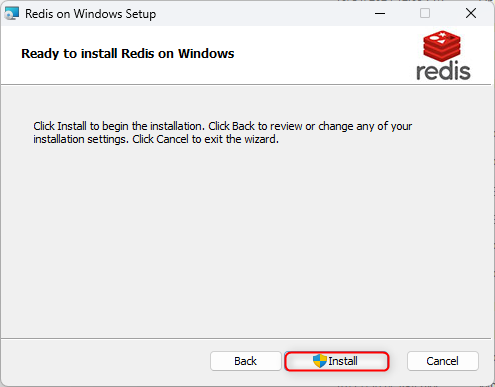The width and height of the screenshot is (495, 387).
Task: Go back with the Back button
Action: pos(246,361)
